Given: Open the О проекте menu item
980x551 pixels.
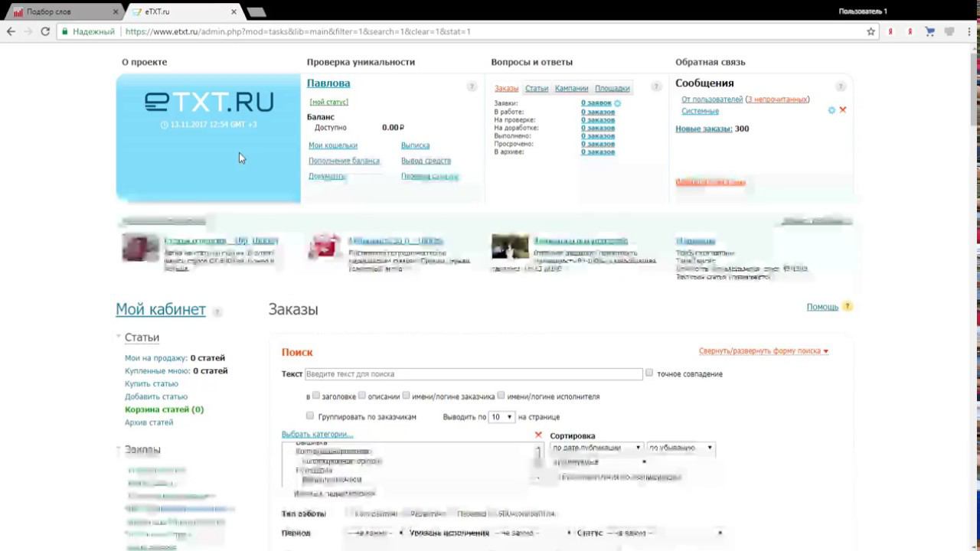Looking at the screenshot, I should (144, 62).
